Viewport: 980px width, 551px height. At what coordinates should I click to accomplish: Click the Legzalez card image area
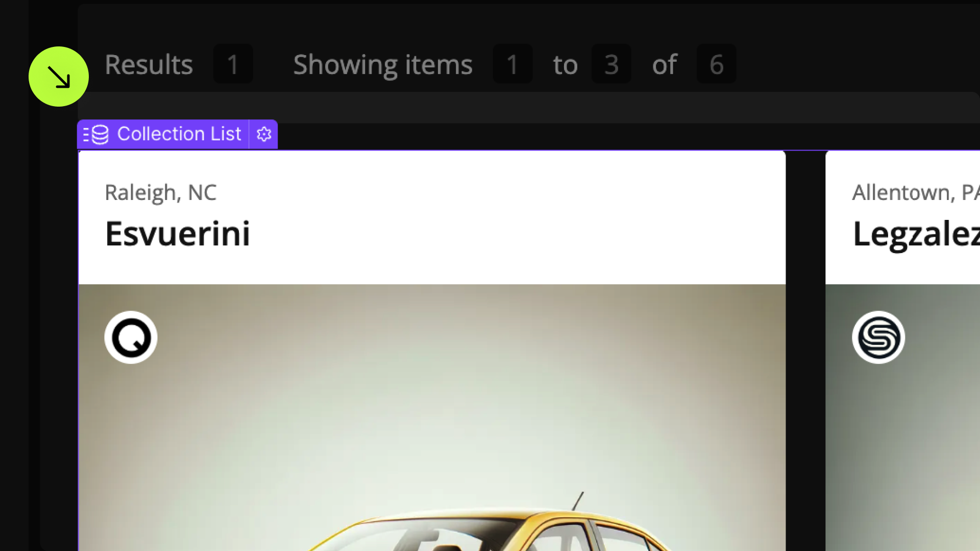point(902,417)
